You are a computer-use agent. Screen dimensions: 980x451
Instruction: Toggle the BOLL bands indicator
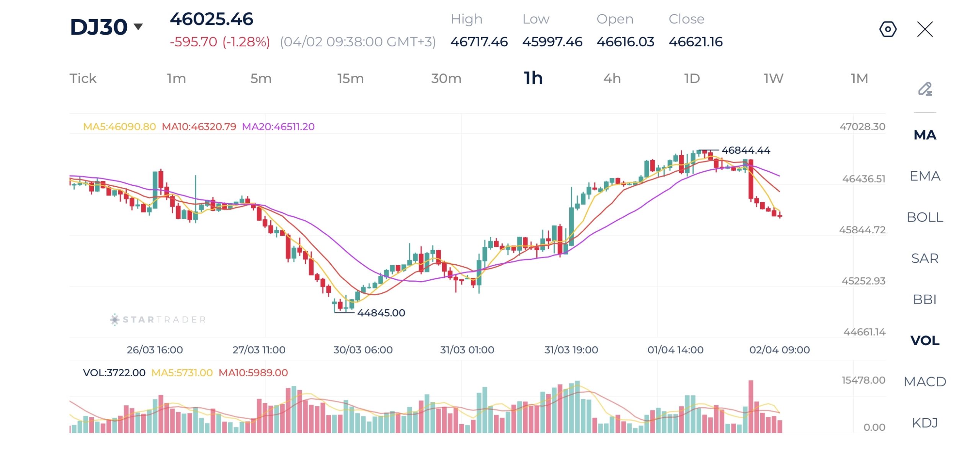924,217
